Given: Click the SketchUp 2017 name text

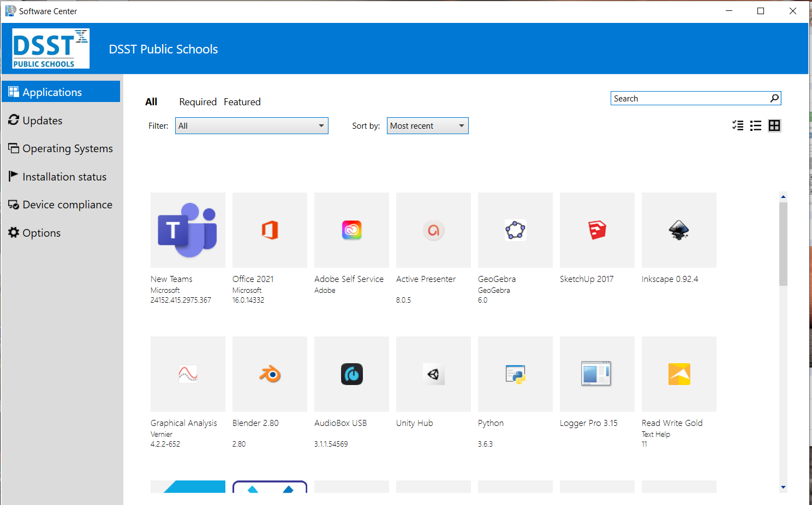Looking at the screenshot, I should [x=587, y=279].
